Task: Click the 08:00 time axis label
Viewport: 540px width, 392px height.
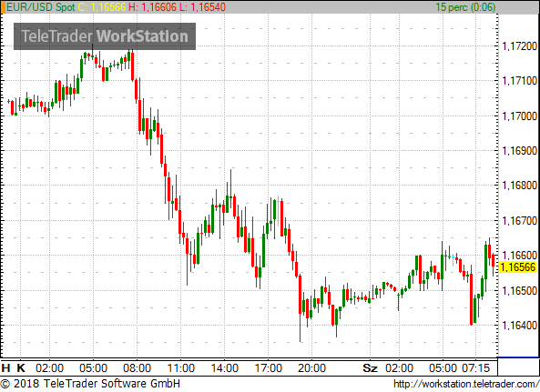Action: pyautogui.click(x=137, y=368)
